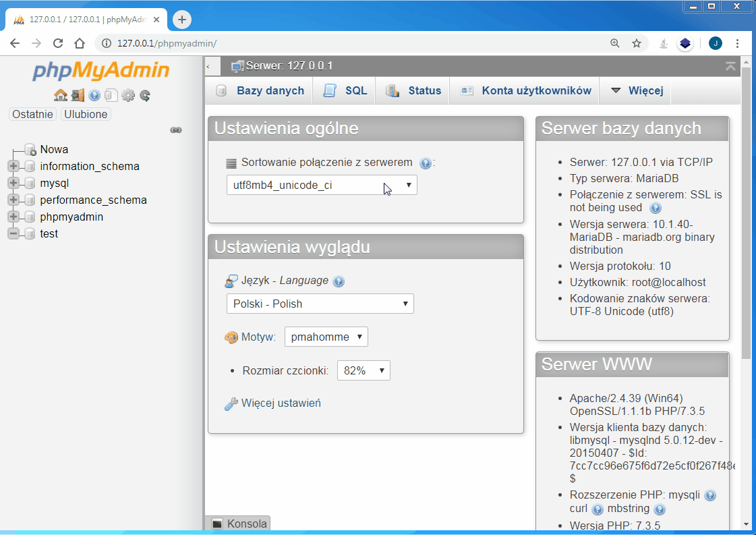
Task: Open the Status tab
Action: click(x=413, y=90)
